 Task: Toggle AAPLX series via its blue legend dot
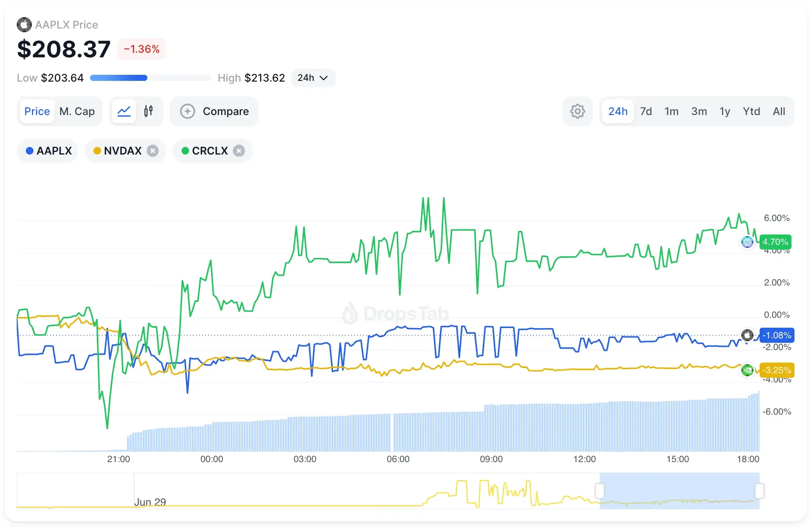click(x=30, y=151)
